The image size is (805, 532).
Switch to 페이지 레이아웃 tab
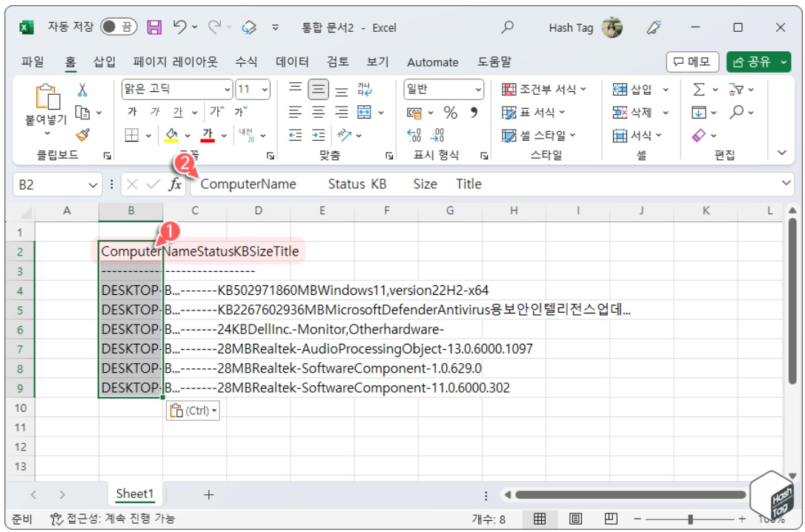click(176, 62)
